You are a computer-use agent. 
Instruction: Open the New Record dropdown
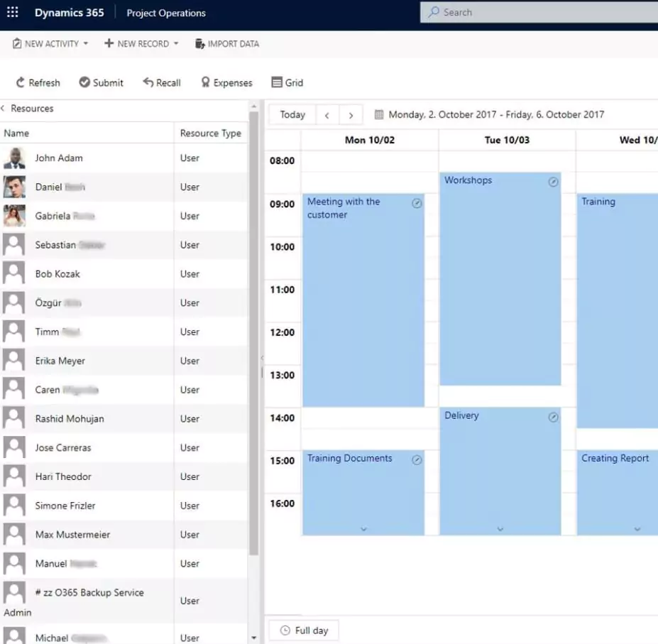pos(175,44)
